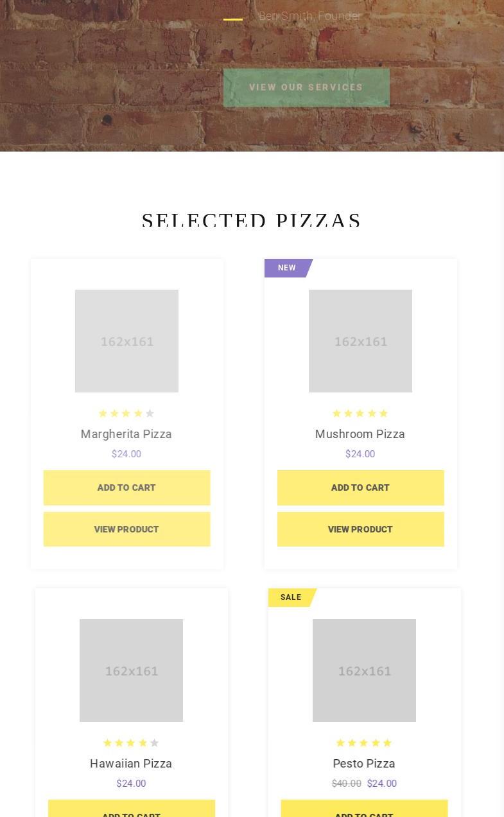504x817 pixels.
Task: Click the yellow SALE badge
Action: tap(291, 597)
